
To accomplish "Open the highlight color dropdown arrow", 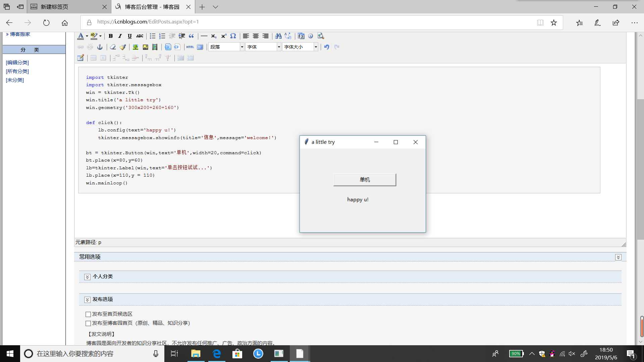I will coord(100,36).
